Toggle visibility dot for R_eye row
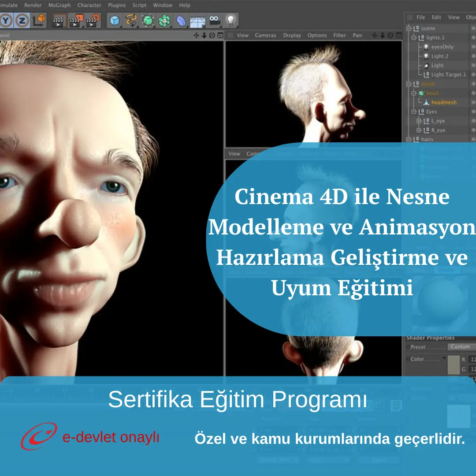This screenshot has width=476, height=476. pos(473,130)
